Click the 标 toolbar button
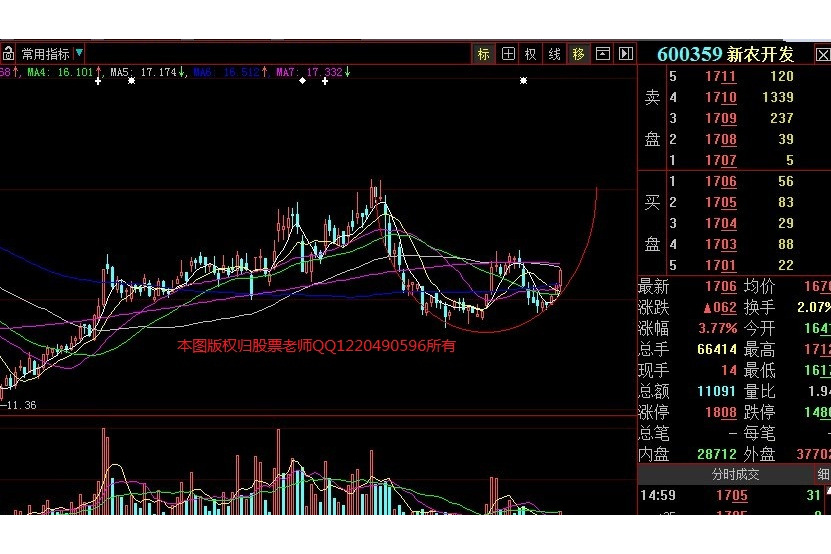This screenshot has width=831, height=554. (x=484, y=54)
